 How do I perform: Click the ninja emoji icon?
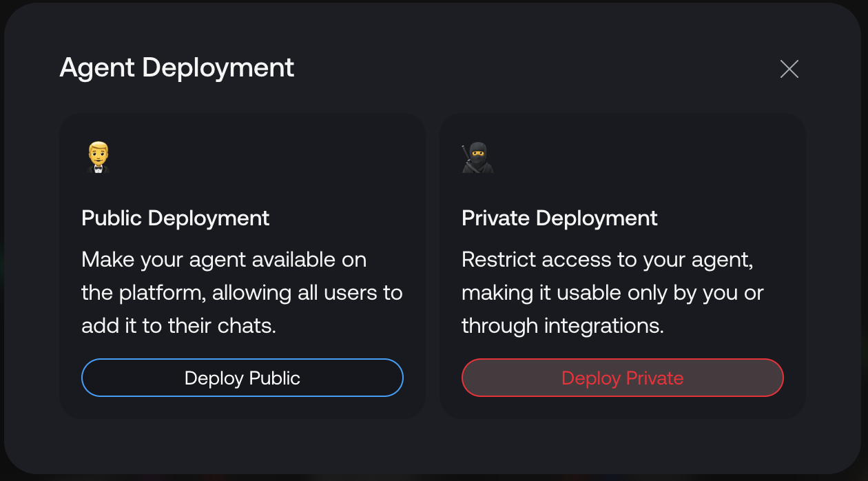(x=477, y=158)
